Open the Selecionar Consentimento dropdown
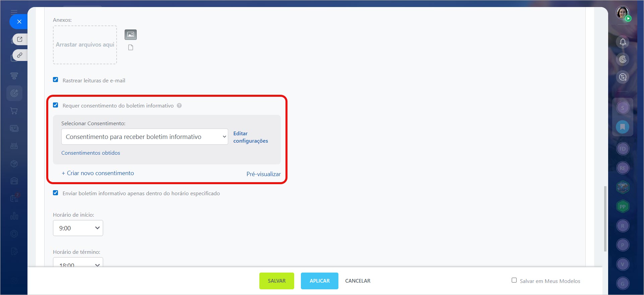The image size is (644, 295). point(144,137)
